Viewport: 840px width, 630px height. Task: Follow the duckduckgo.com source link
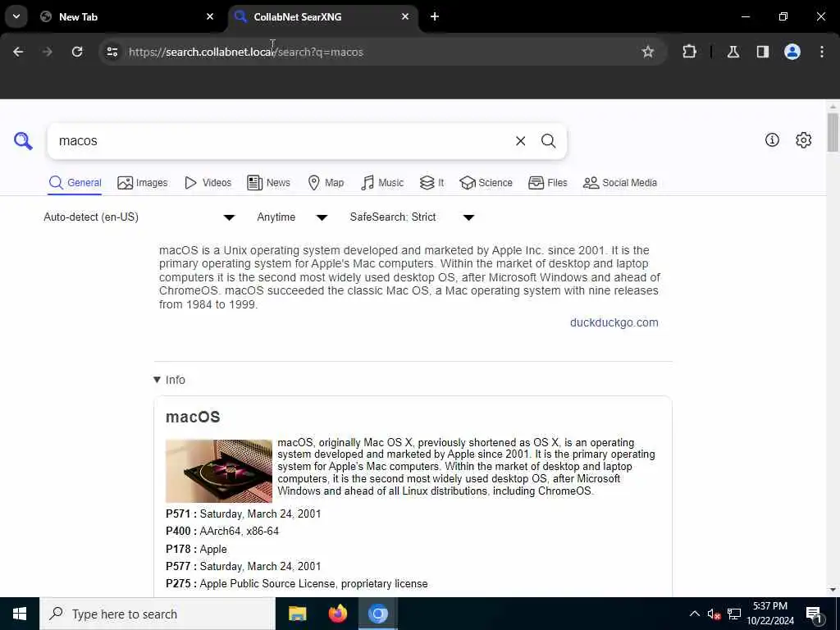[614, 322]
